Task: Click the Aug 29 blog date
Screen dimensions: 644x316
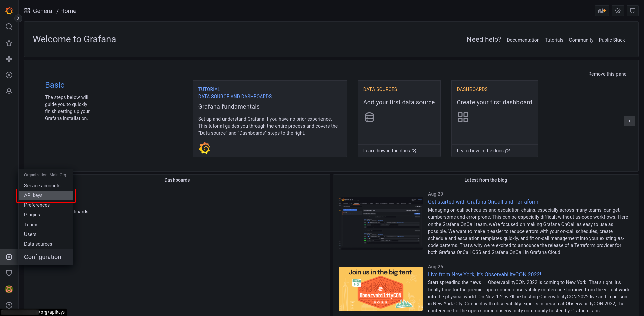Action: (x=435, y=194)
